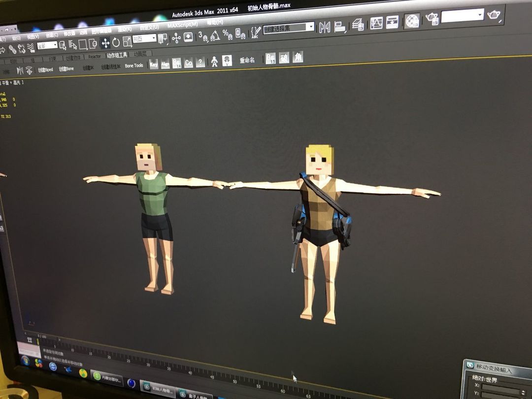This screenshot has height=399, width=532.
Task: Open Internet Explorer from the taskbar
Action: tap(53, 366)
